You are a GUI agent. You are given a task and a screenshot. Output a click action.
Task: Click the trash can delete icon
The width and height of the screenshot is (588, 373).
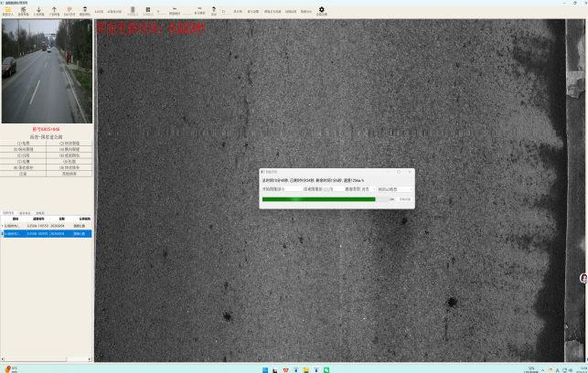[x=85, y=11]
